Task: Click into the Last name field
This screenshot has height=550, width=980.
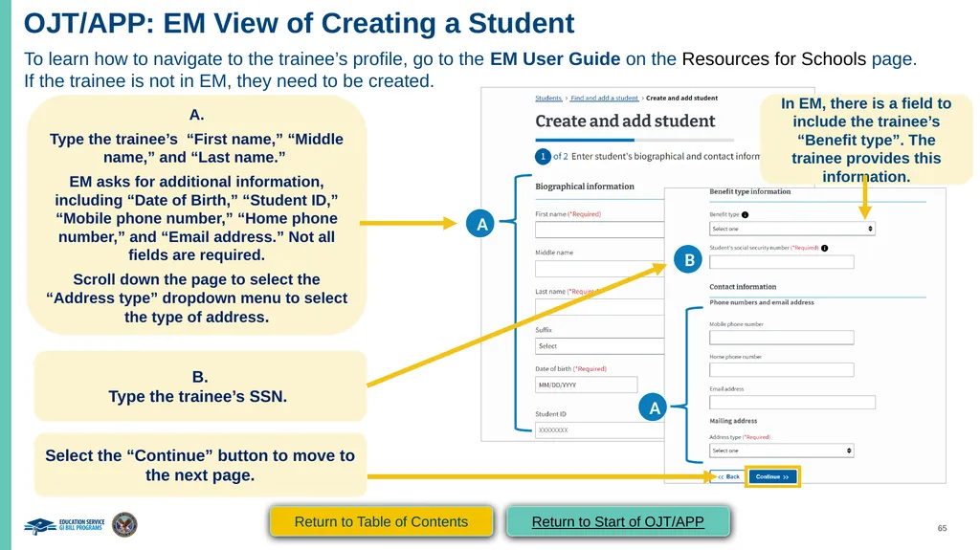Action: click(599, 307)
